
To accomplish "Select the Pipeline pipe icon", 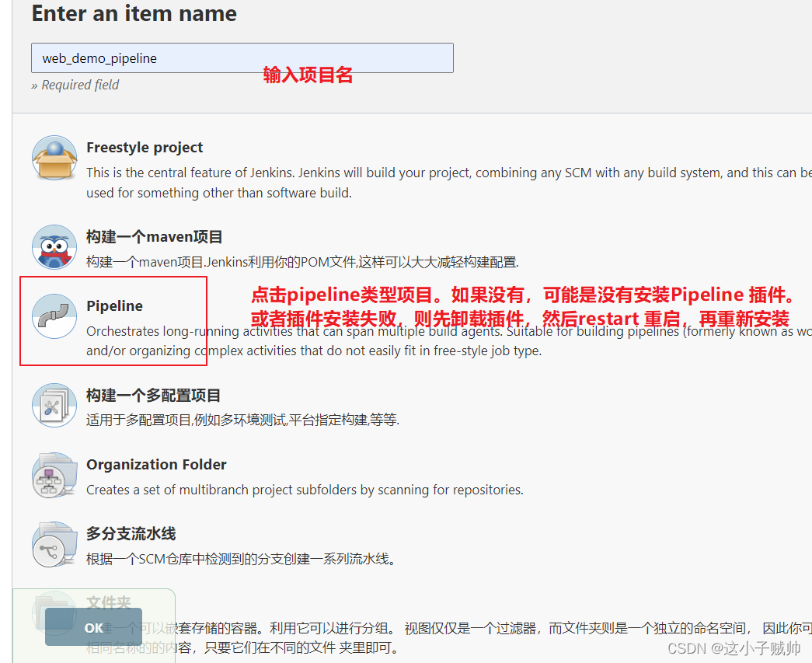I will [x=54, y=316].
